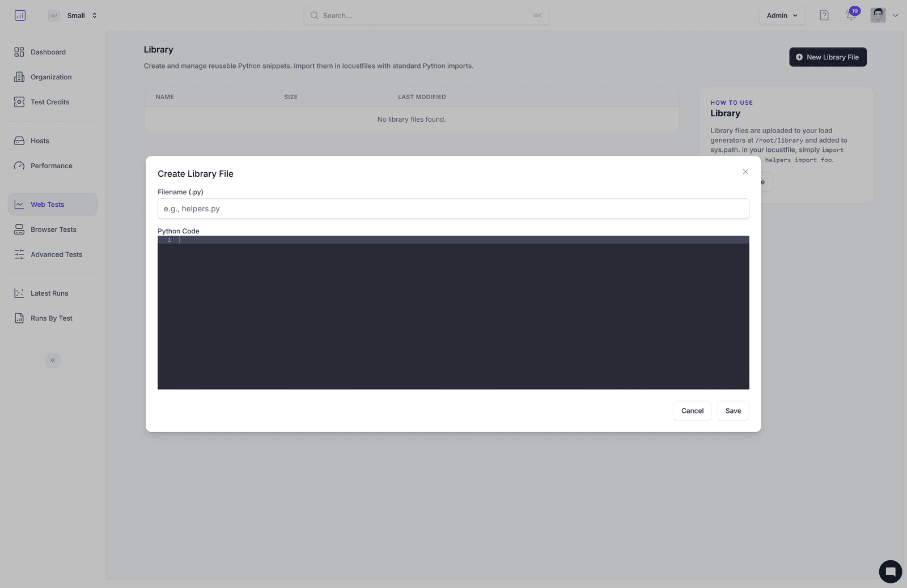Switch to the Web Tests section
The image size is (907, 588).
(x=47, y=204)
